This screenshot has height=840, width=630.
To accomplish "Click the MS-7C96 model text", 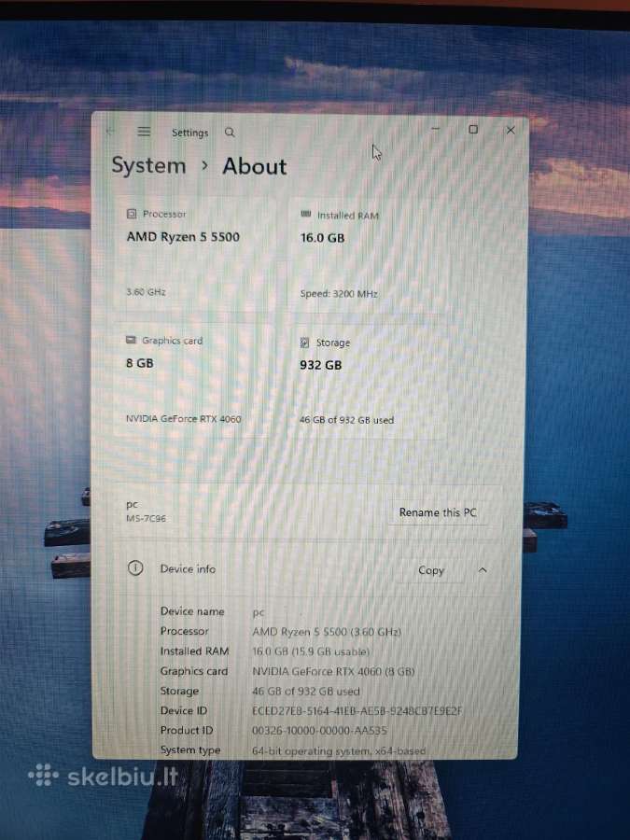I will coord(146,519).
